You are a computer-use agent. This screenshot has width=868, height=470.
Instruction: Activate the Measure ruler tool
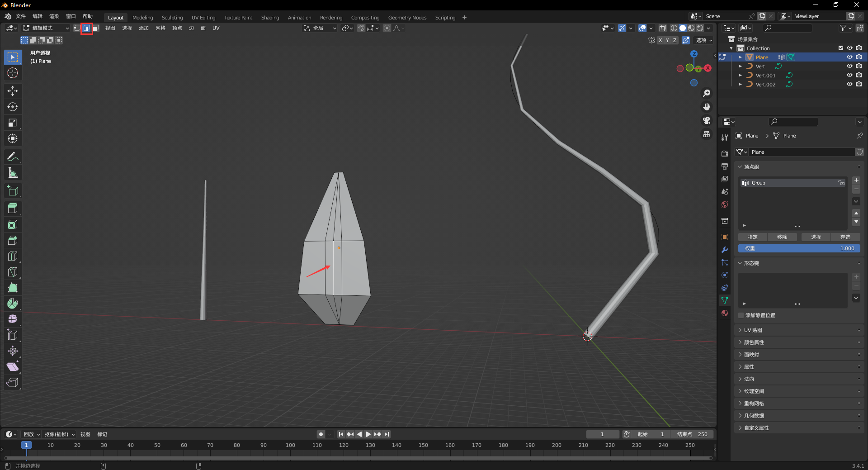click(x=13, y=173)
